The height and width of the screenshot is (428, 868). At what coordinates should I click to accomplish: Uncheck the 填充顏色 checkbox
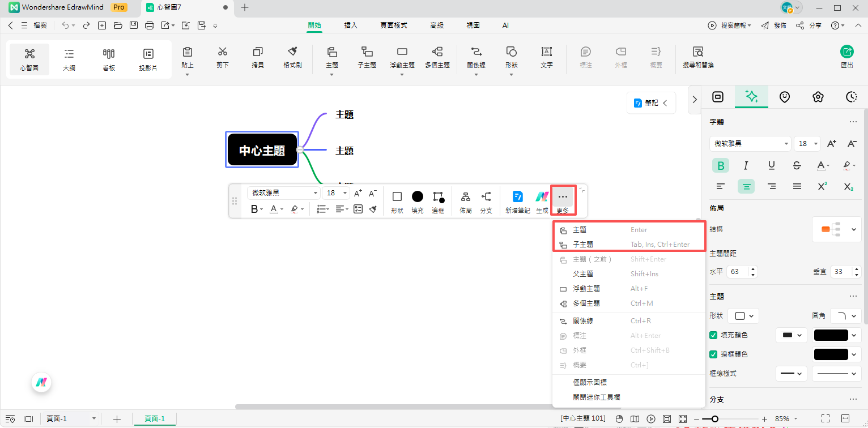pyautogui.click(x=713, y=335)
